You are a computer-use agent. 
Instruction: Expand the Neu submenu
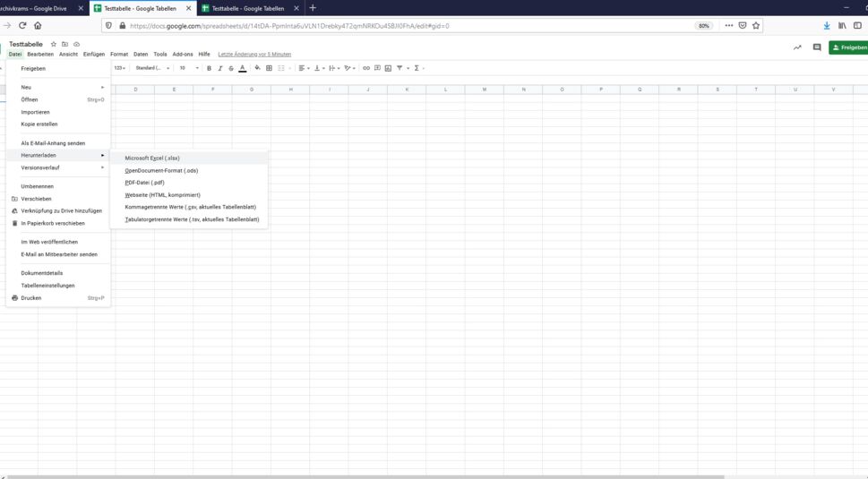click(x=58, y=88)
